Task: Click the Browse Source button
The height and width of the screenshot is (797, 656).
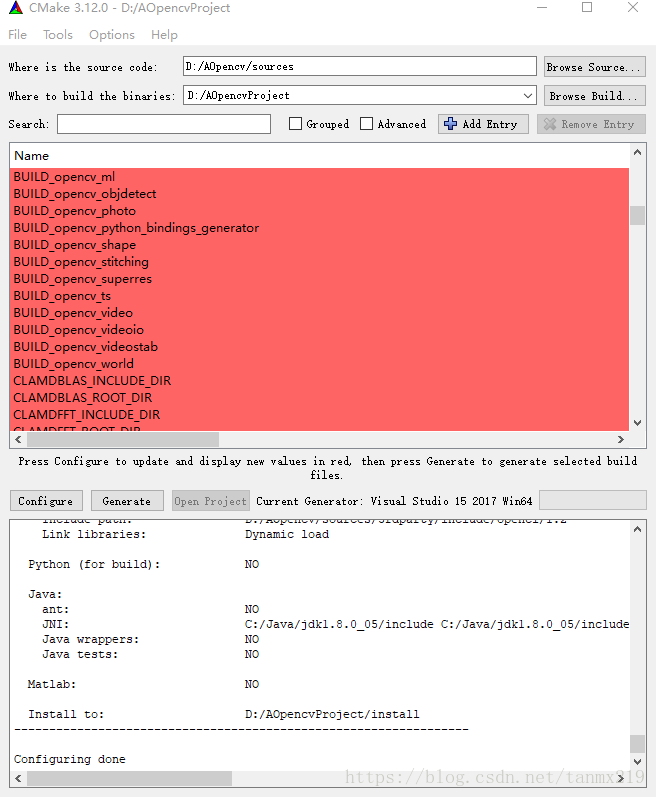Action: pyautogui.click(x=595, y=67)
